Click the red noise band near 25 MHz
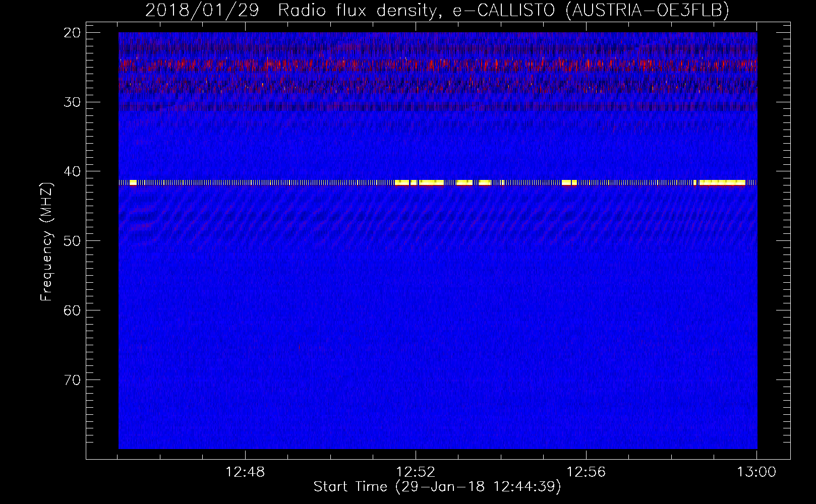 [x=438, y=65]
